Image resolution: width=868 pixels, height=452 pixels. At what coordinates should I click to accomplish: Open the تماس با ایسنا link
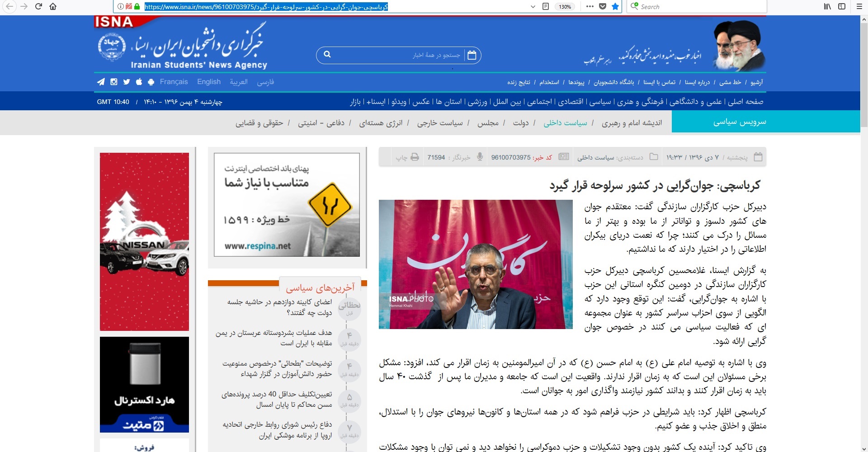coord(659,82)
